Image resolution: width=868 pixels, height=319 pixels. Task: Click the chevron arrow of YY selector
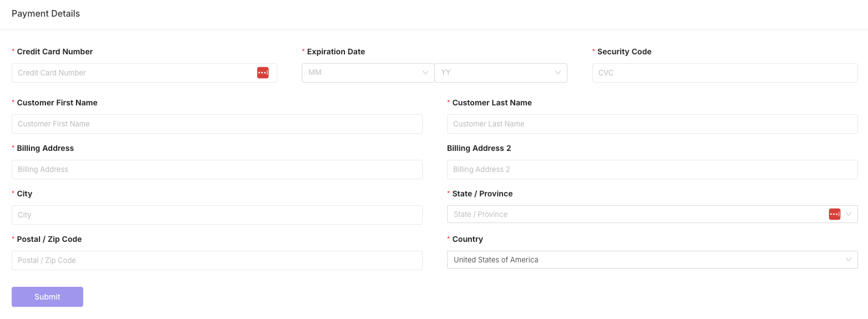click(x=558, y=73)
